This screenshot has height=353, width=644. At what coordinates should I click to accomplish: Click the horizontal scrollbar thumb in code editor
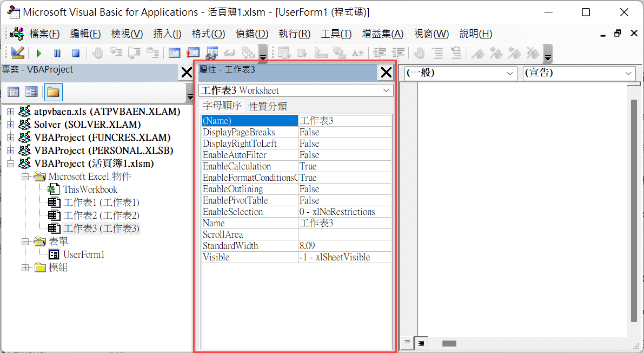click(449, 344)
